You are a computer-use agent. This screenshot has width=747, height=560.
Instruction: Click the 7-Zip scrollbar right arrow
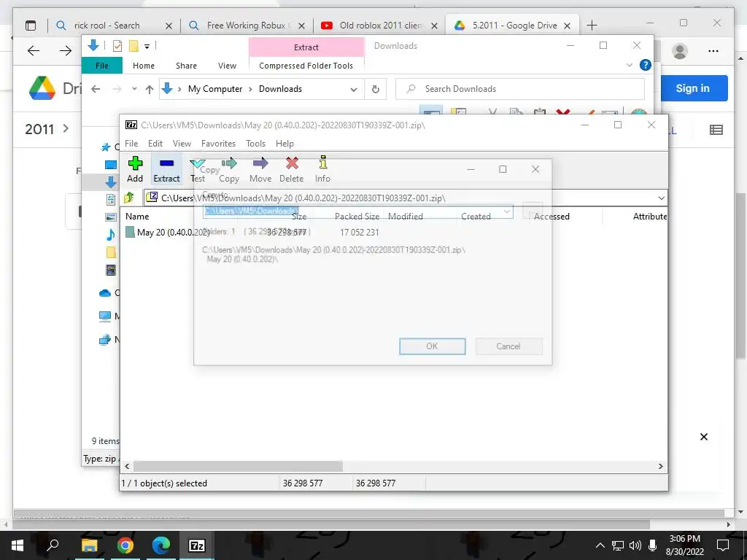click(x=661, y=466)
